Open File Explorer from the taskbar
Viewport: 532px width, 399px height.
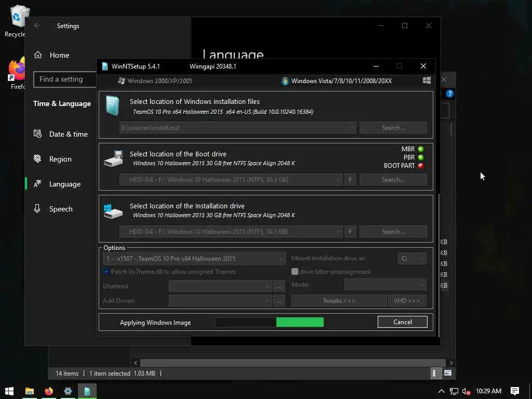point(30,391)
